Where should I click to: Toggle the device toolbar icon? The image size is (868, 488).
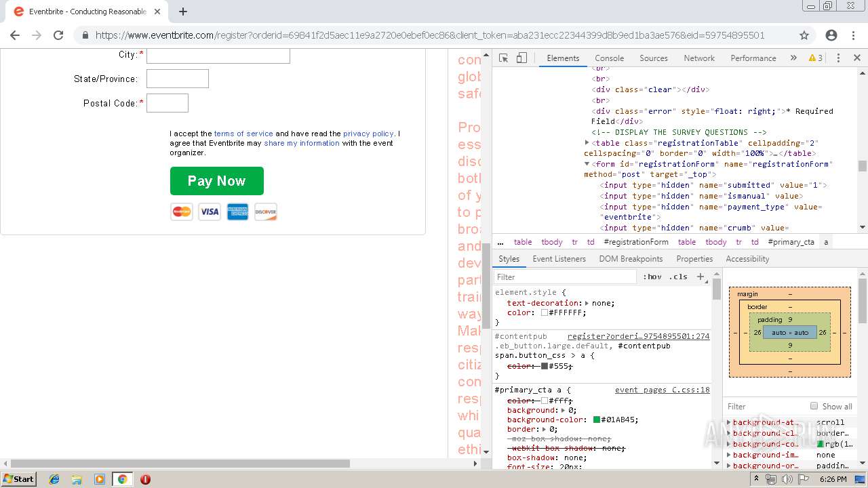[521, 58]
